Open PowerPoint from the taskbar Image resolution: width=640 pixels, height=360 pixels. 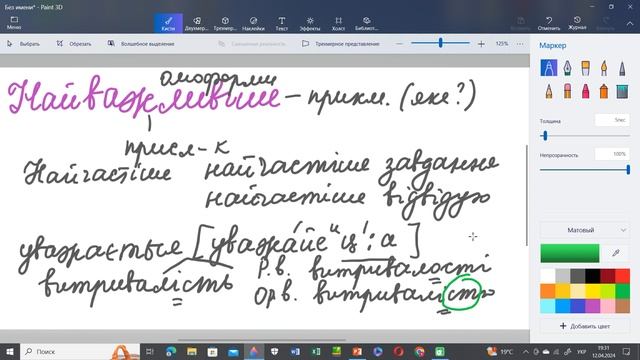tap(357, 351)
